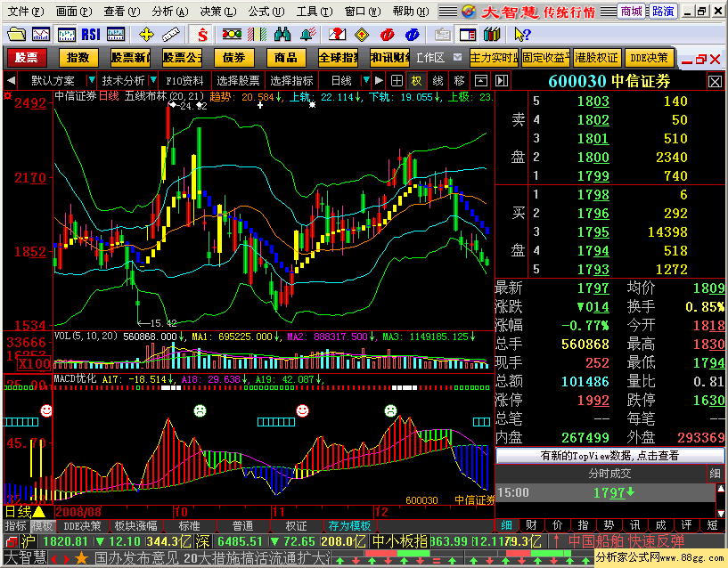
Task: Click the 选择指标 toolbar item
Action: click(x=291, y=81)
